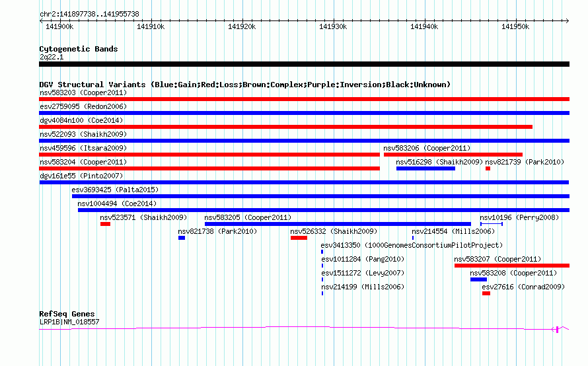Image resolution: width=588 pixels, height=366 pixels.
Task: Click the nsv516298 (Shaikh2009) blue bar
Action: coord(425,168)
